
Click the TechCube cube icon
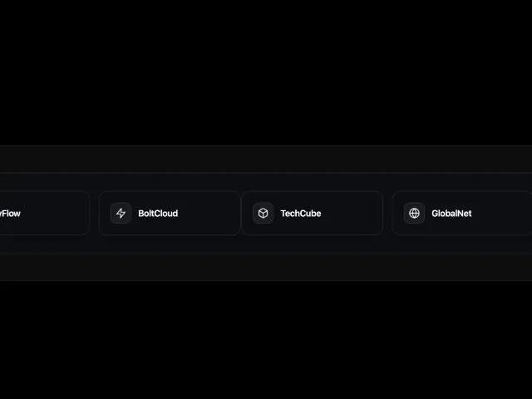coord(263,213)
